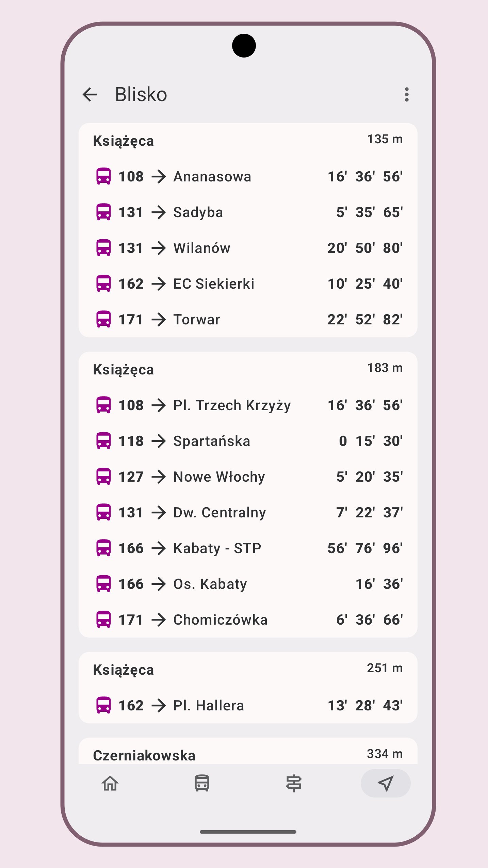Screen dimensions: 488x868
Task: Tap bus icon for 131 to Sadyba
Action: click(x=103, y=212)
